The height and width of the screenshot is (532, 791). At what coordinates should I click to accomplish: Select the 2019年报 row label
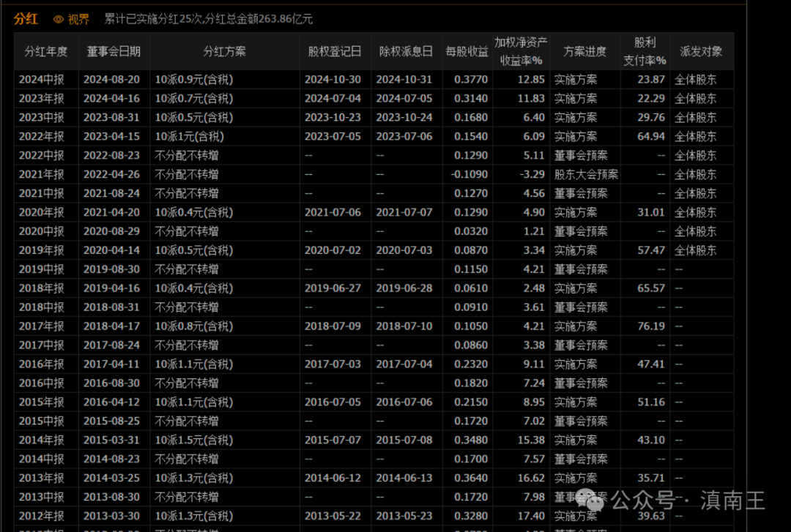(x=41, y=250)
